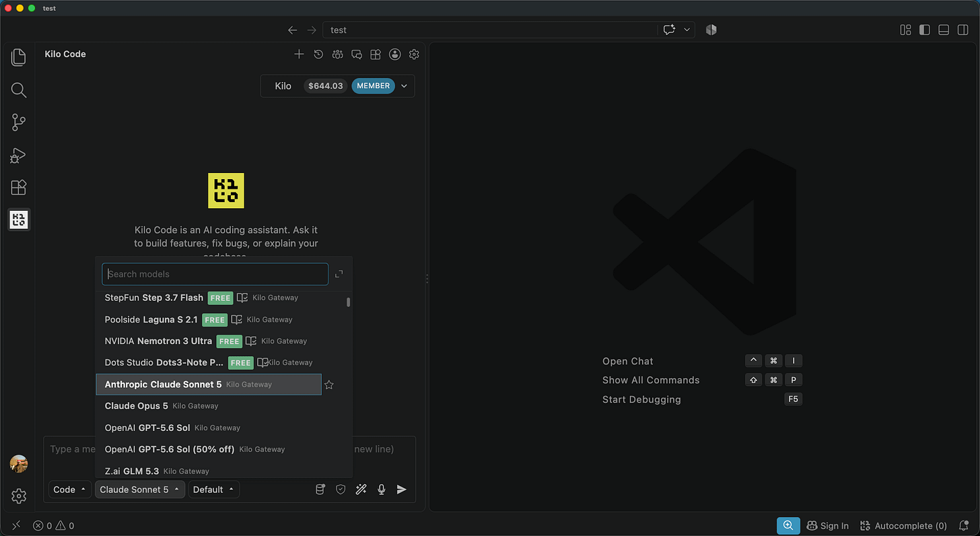Open the Default dropdown
980x536 pixels.
(214, 490)
